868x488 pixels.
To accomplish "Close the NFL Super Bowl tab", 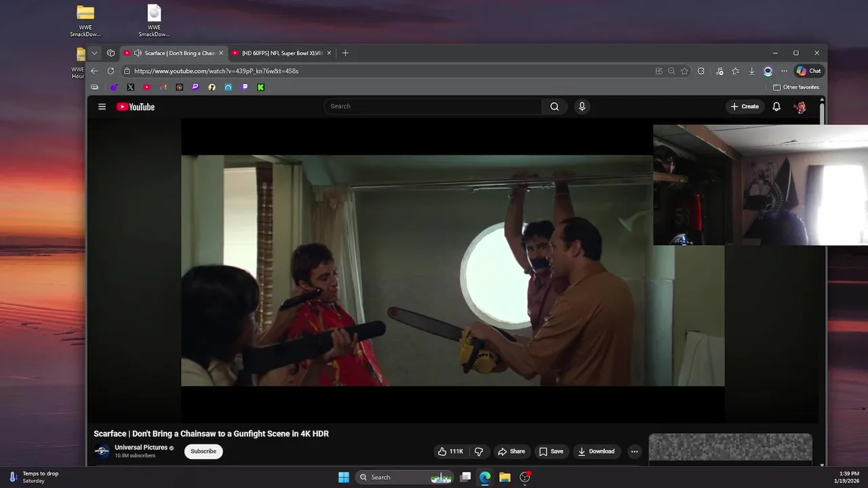I will pos(329,53).
